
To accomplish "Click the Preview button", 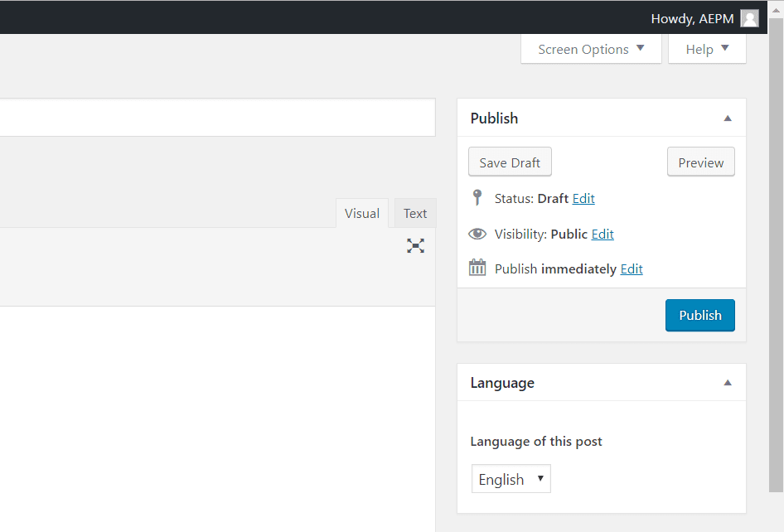I will (x=701, y=162).
